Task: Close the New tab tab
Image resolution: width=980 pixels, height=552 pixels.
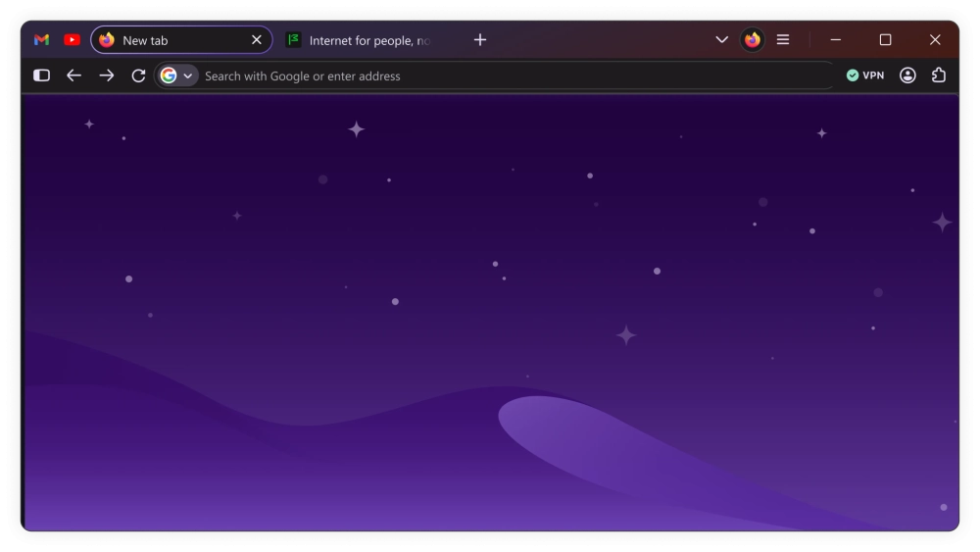Action: (x=256, y=40)
